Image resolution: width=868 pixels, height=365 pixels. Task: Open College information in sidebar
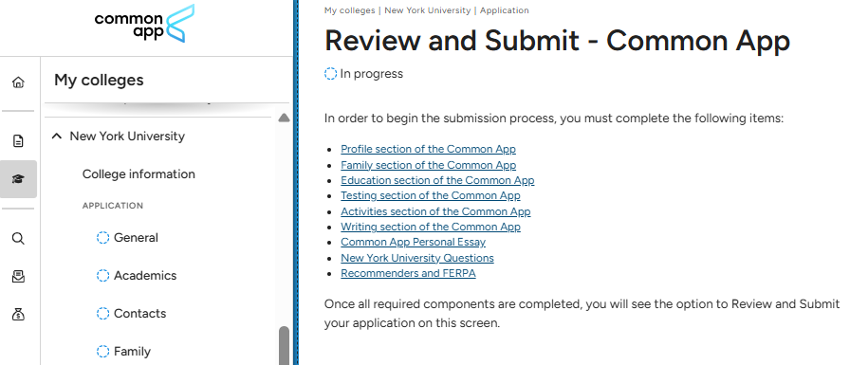coord(139,174)
